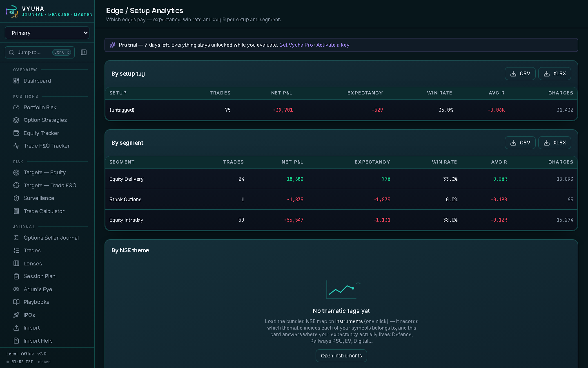Export setup tag table as XLSX
This screenshot has height=368, width=588.
point(555,74)
